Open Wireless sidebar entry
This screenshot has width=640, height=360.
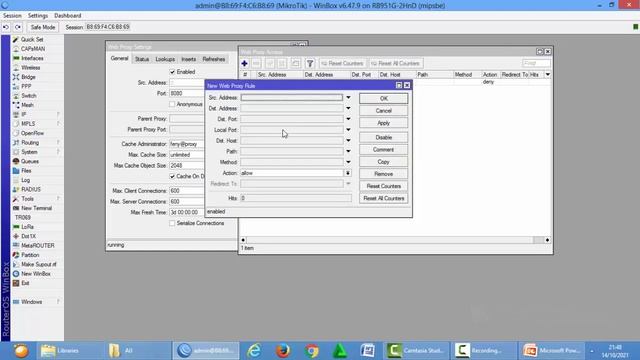[31, 68]
